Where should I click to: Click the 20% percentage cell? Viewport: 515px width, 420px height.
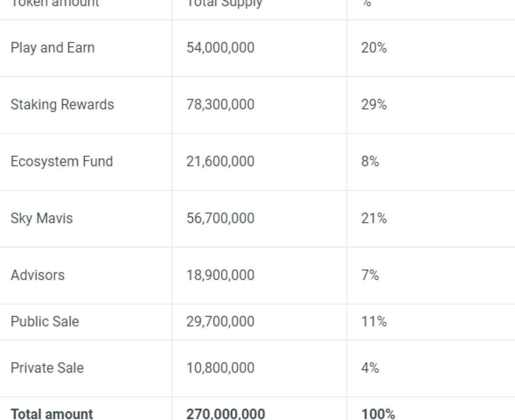click(x=374, y=48)
